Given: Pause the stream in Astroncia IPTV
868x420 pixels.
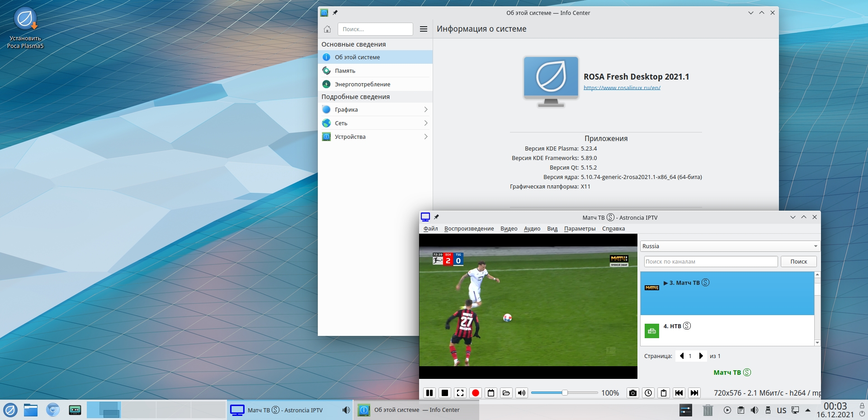Looking at the screenshot, I should pos(429,393).
